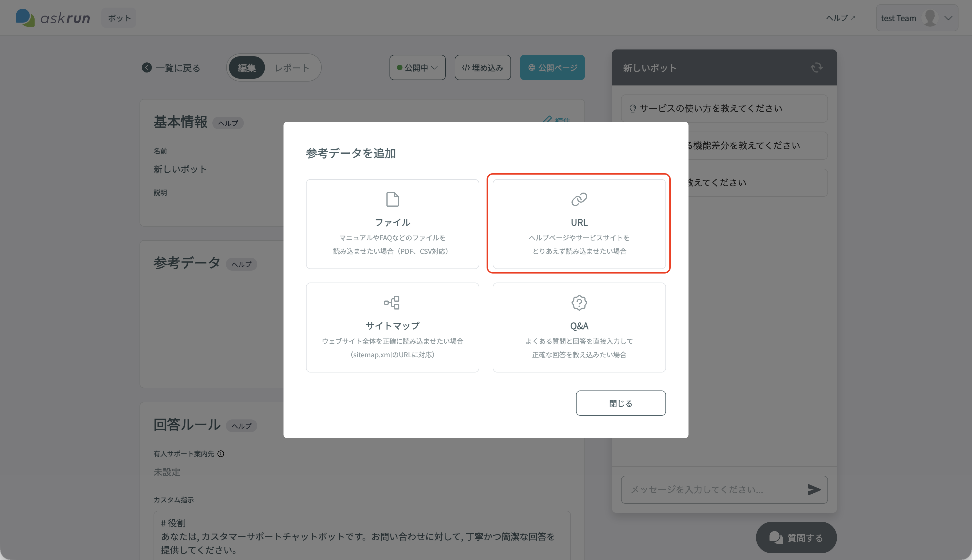Screen dimensions: 972x560
Task: Click the user avatar icon
Action: (930, 18)
